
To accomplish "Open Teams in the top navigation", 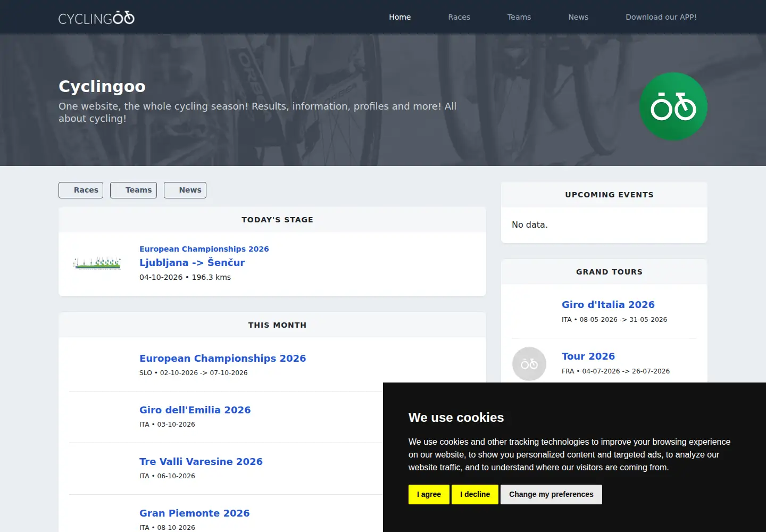I will pyautogui.click(x=519, y=17).
